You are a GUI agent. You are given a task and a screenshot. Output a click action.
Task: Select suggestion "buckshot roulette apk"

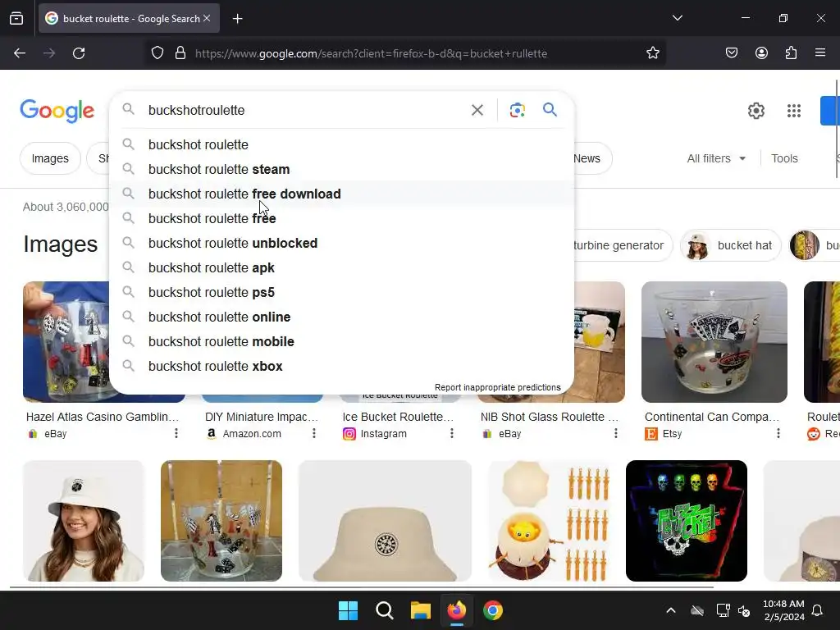(341, 268)
